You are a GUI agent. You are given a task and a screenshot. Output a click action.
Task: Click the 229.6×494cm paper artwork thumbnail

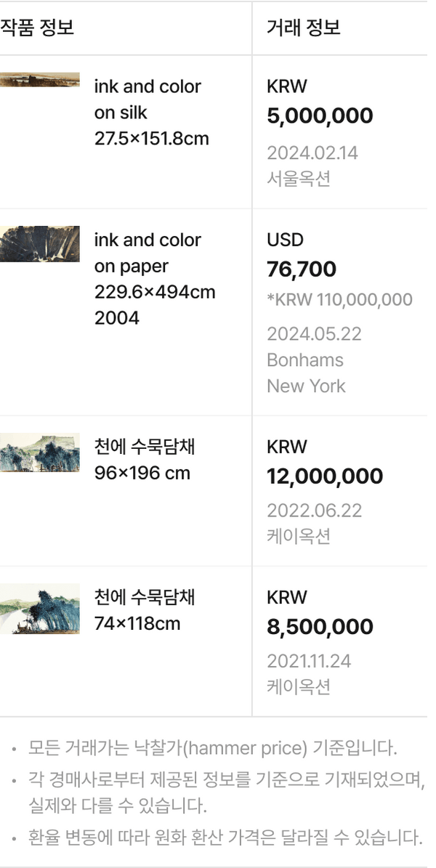click(x=39, y=243)
